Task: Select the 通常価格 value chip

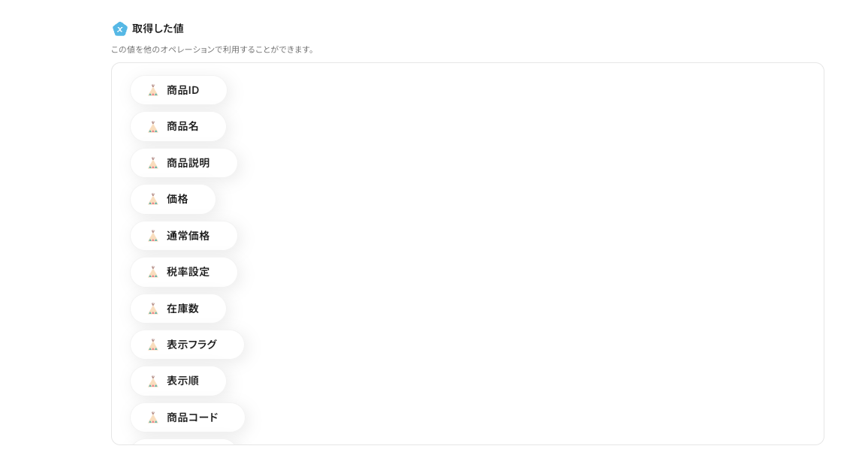Action: [x=188, y=236]
